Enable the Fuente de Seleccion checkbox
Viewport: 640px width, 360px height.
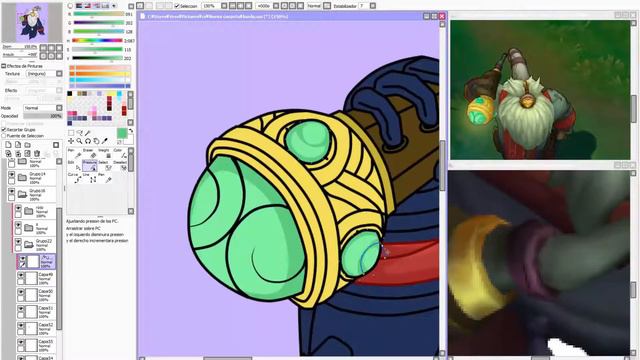tap(4, 136)
